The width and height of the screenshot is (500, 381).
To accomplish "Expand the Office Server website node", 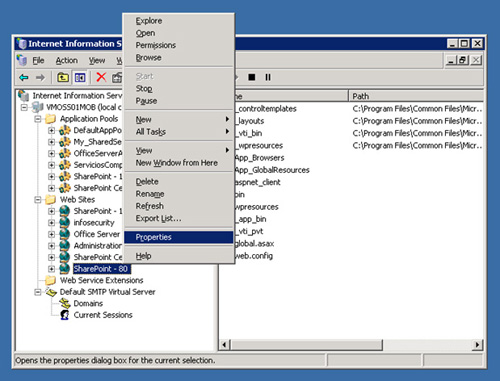I will pyautogui.click(x=51, y=234).
